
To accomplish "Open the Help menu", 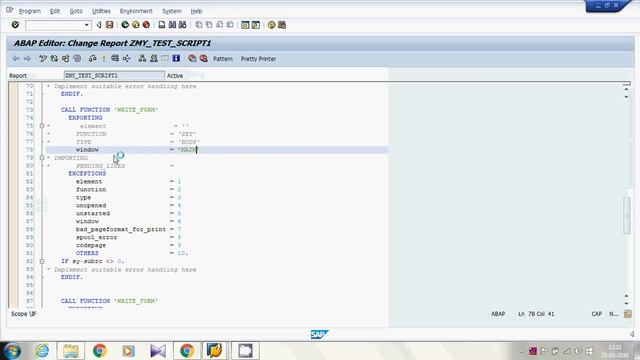I will click(x=196, y=11).
